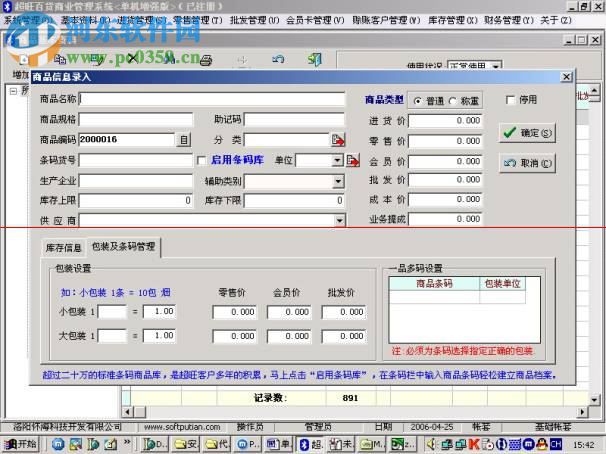The width and height of the screenshot is (606, 454).
Task: Click the 助记码 input field
Action: 294,119
